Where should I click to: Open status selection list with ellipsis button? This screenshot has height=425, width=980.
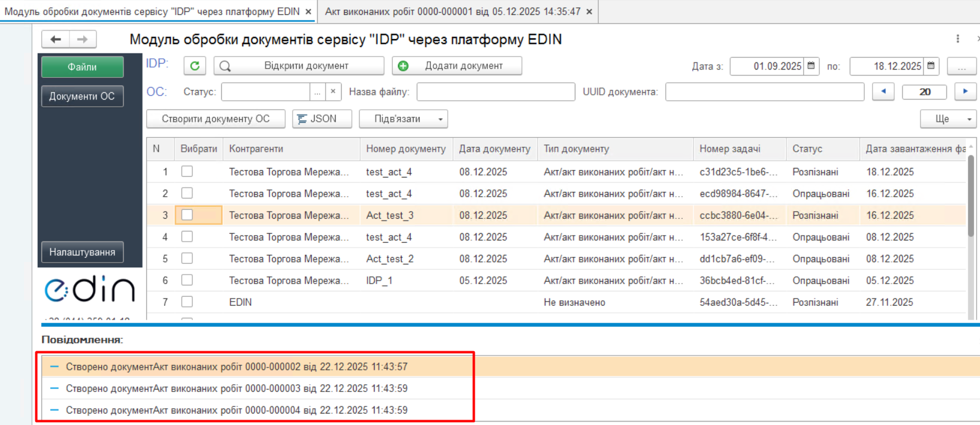pyautogui.click(x=318, y=92)
